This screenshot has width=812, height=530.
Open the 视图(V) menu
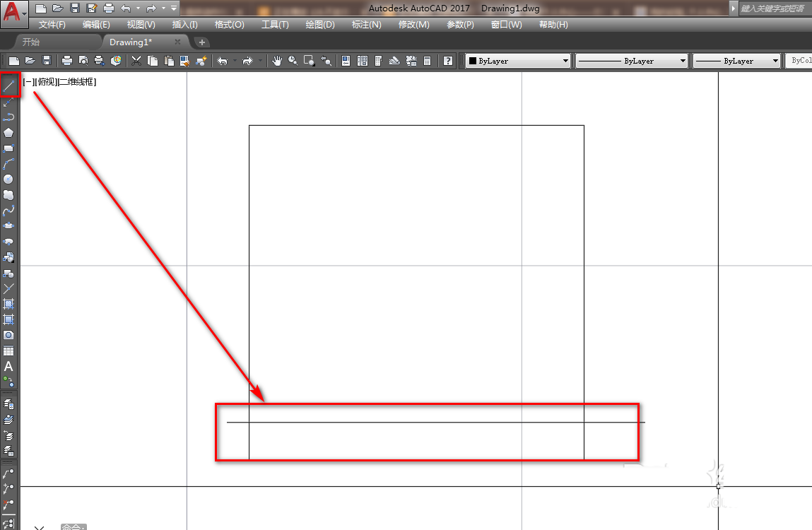141,24
